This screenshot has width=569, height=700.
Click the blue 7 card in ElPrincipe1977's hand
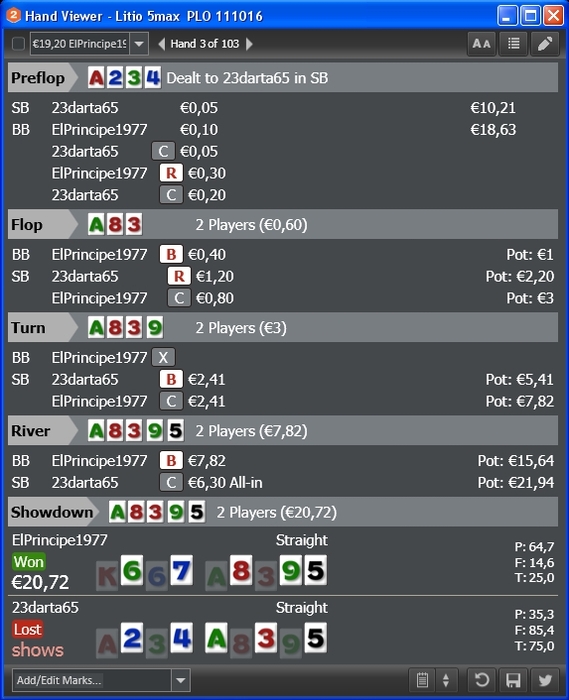(182, 570)
